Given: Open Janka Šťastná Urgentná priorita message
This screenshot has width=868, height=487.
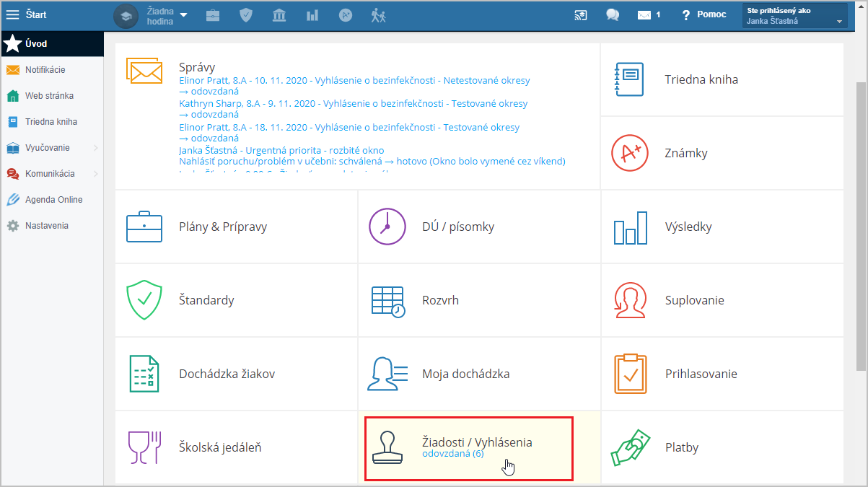Looking at the screenshot, I should (283, 150).
